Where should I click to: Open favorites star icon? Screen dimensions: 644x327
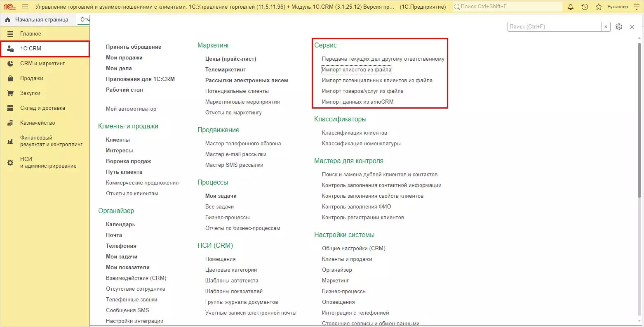(599, 7)
